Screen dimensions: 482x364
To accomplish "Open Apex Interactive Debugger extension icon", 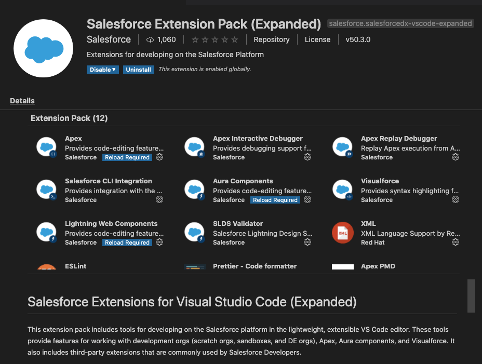I will coord(194,147).
